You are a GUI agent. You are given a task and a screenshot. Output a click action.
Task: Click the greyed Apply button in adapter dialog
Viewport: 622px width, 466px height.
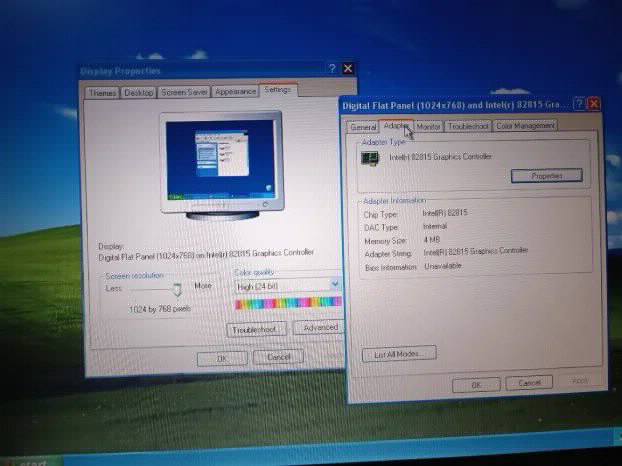pos(579,381)
